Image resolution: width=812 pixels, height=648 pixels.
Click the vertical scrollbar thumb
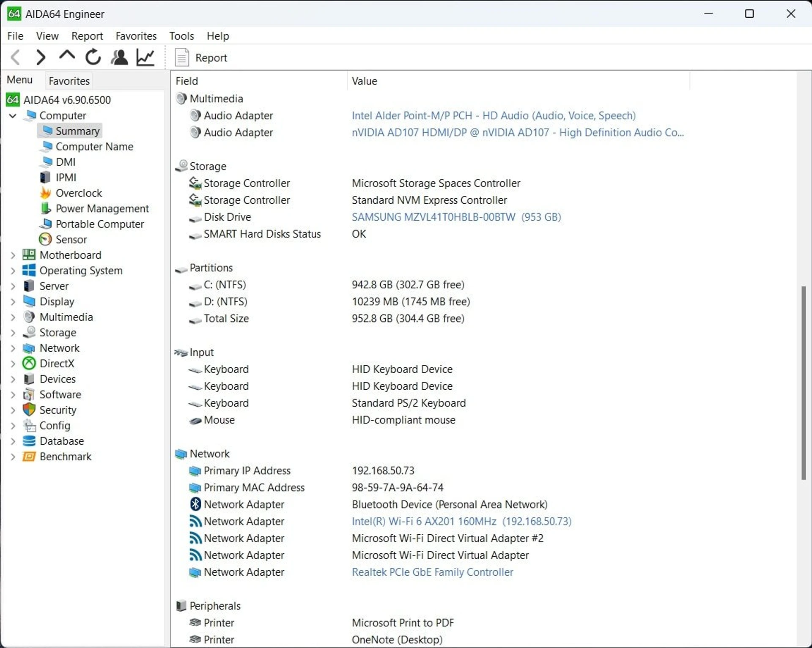click(804, 383)
